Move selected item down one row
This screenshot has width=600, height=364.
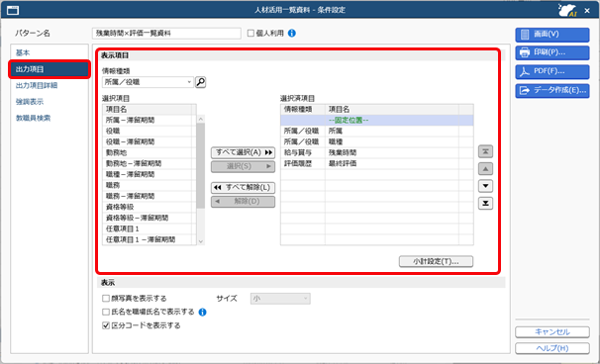pyautogui.click(x=485, y=186)
